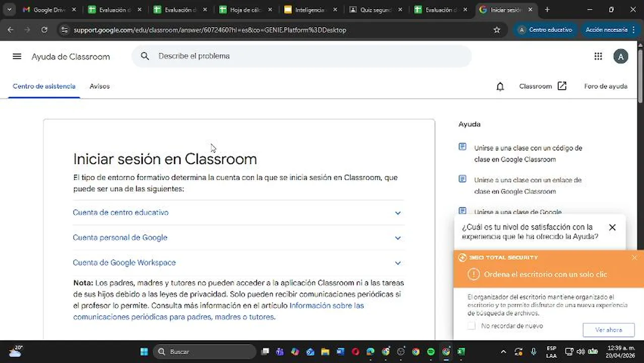Viewport: 644px width, 363px height.
Task: Switch to the 'Inteligencia' browser tab
Action: tap(309, 10)
